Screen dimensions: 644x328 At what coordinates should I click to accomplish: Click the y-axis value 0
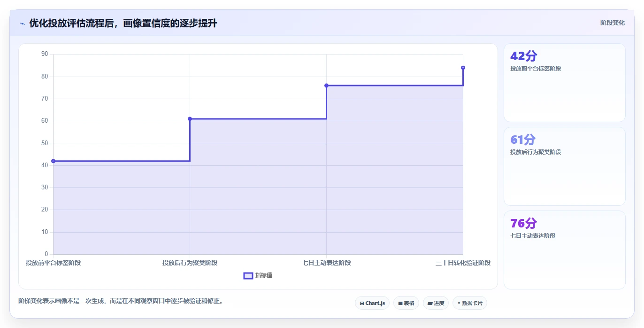(46, 254)
